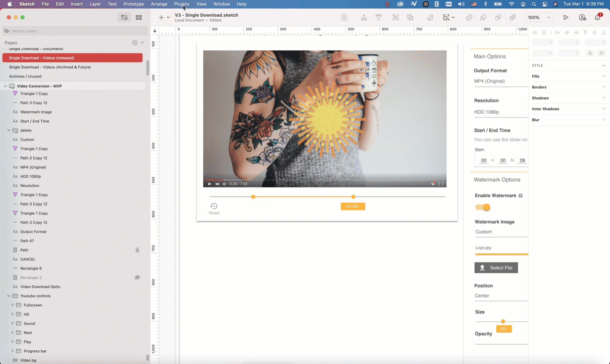
Task: Collapse the Video Conversion - MVP artboard
Action: (5, 86)
